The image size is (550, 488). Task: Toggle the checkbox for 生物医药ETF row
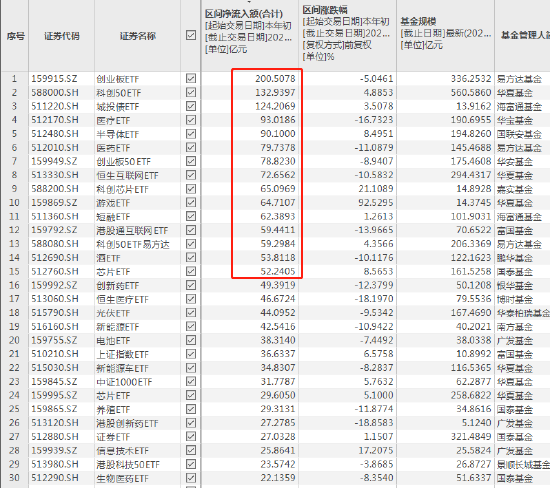[191, 477]
